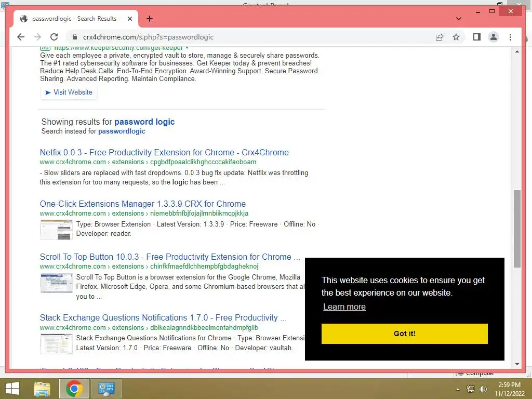Image resolution: width=532 pixels, height=399 pixels.
Task: Click the Chrome taskbar icon
Action: click(x=74, y=389)
